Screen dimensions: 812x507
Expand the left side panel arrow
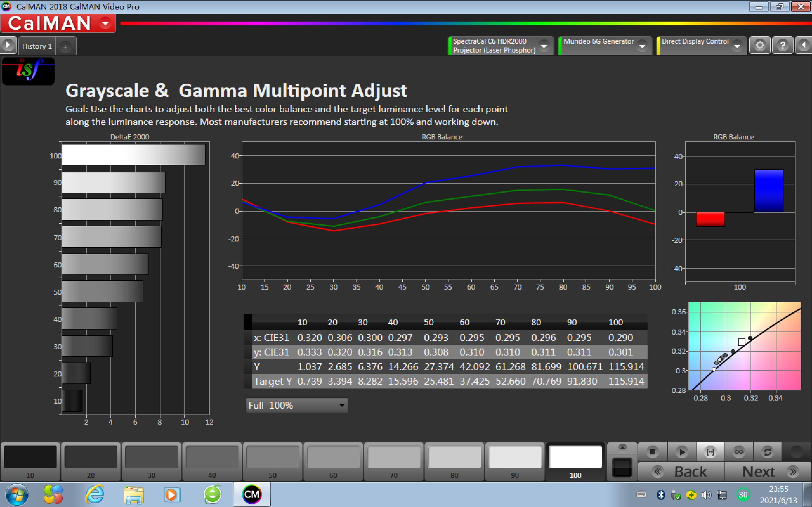tap(8, 45)
